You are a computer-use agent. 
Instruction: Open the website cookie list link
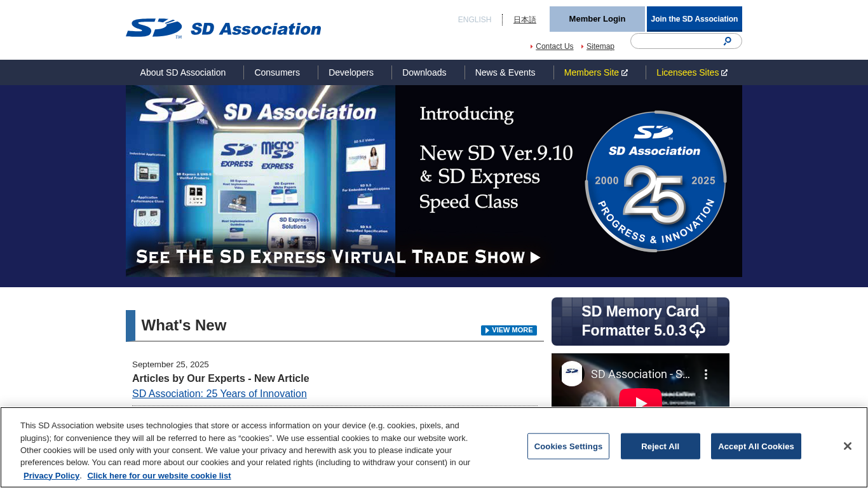point(159,476)
